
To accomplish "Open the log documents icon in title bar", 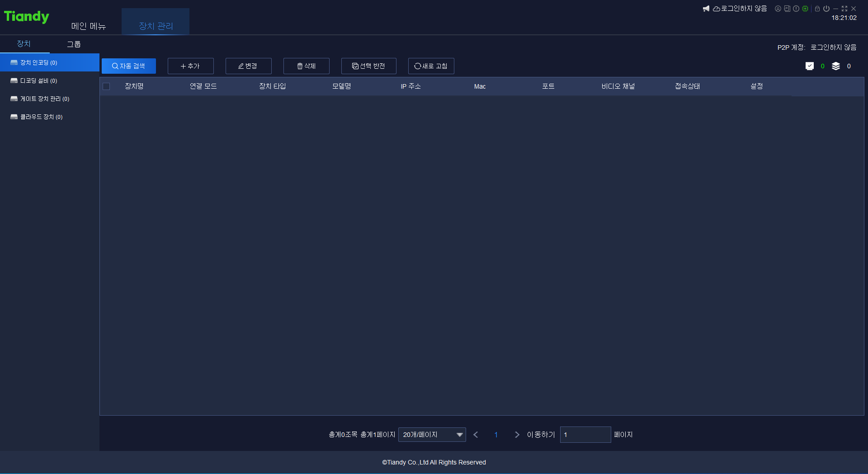I will pos(787,9).
